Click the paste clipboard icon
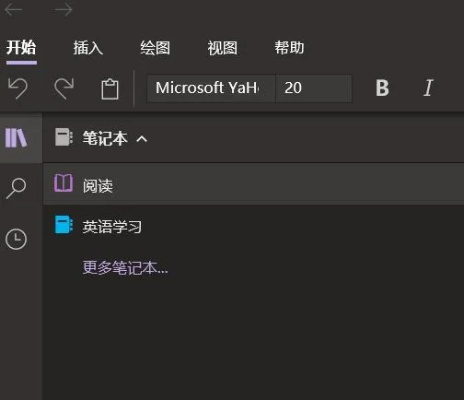 tap(110, 89)
